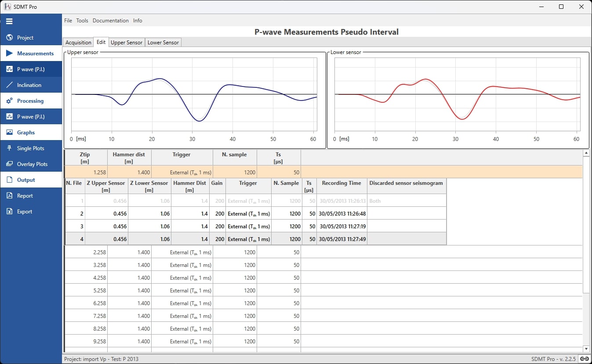Select the Ztip 6.258 row

click(x=323, y=303)
